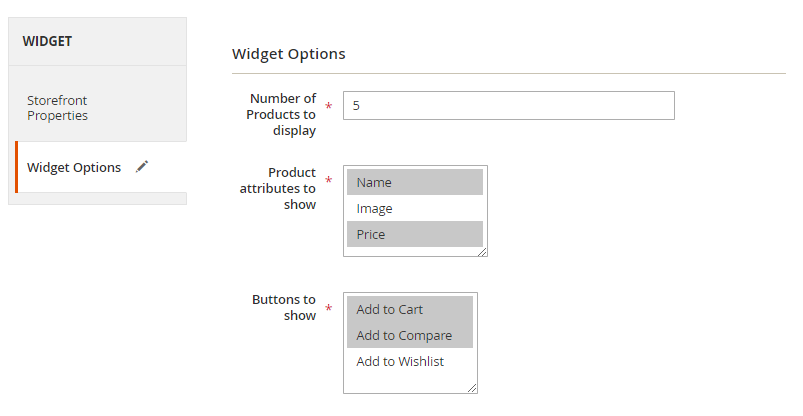Switch to the Widget Options tab
Screen dimensions: 803x416
[x=74, y=167]
